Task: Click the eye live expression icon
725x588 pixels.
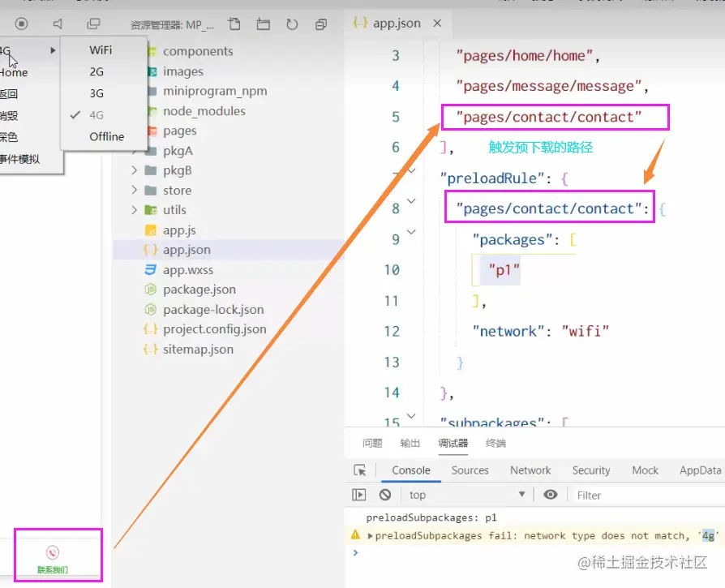Action: [550, 495]
